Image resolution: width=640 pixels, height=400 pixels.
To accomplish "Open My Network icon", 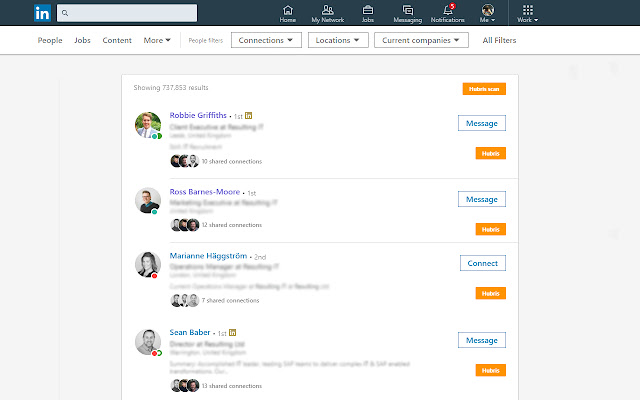I will [327, 13].
